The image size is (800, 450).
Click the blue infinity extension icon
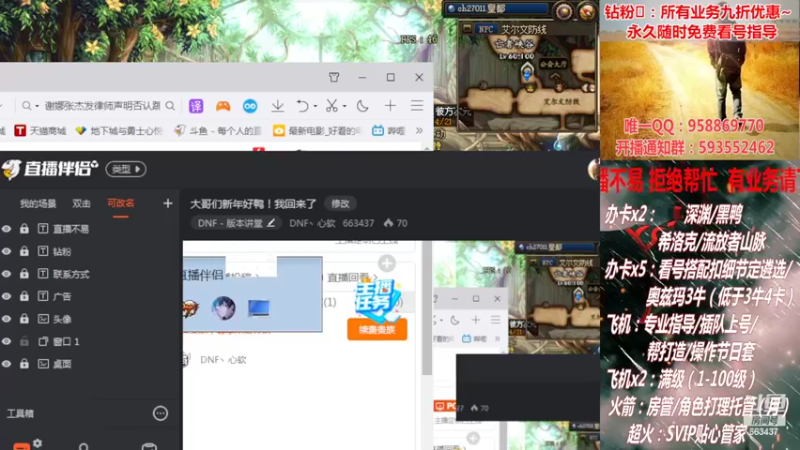click(x=249, y=106)
